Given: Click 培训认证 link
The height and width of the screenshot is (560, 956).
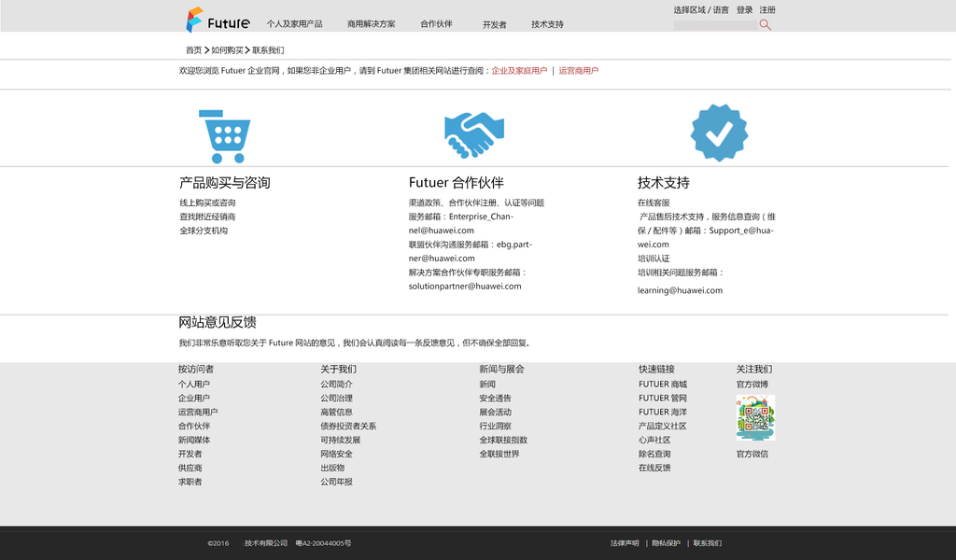Looking at the screenshot, I should [654, 259].
